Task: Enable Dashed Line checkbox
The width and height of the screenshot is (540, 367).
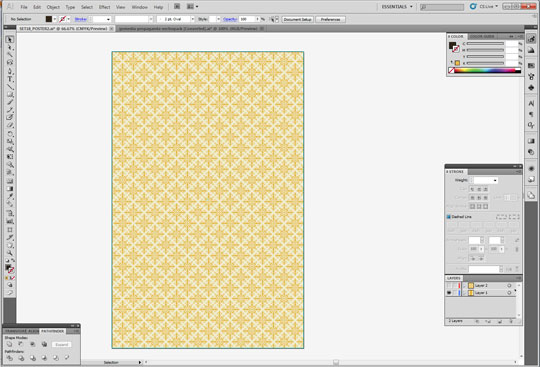Action: [x=449, y=217]
